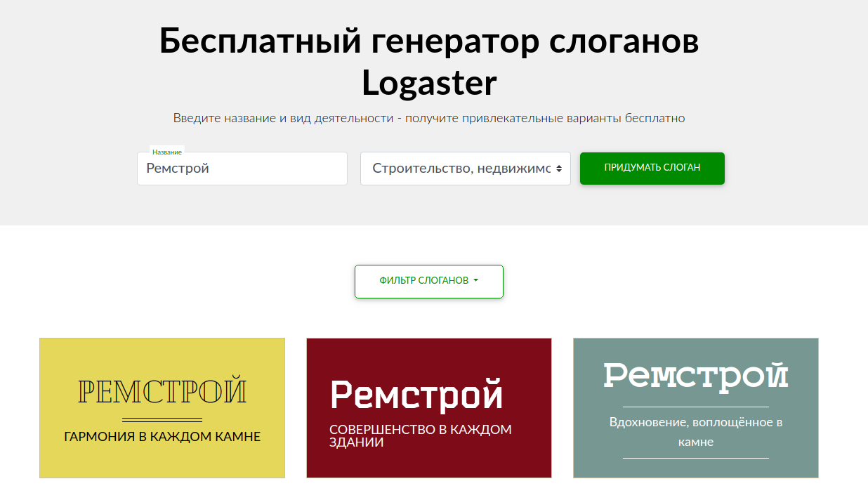Open the "Строительство, недвижимость" industry dropdown

[x=460, y=169]
